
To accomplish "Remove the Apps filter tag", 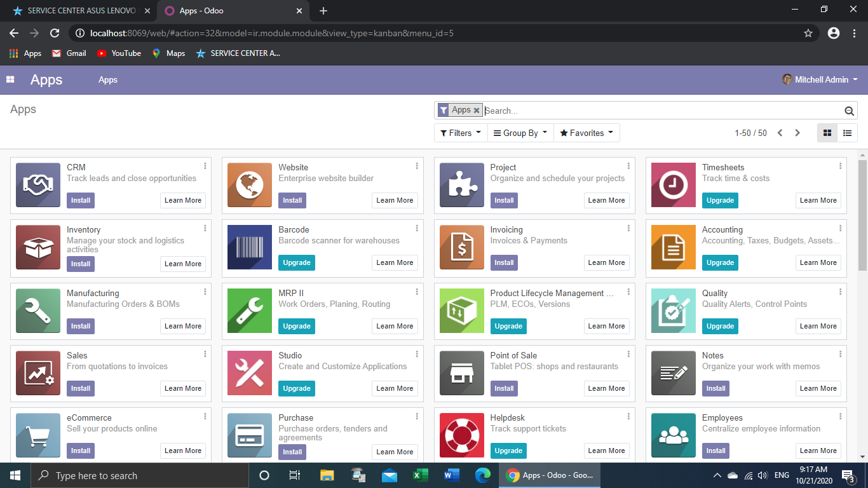I will (x=477, y=111).
